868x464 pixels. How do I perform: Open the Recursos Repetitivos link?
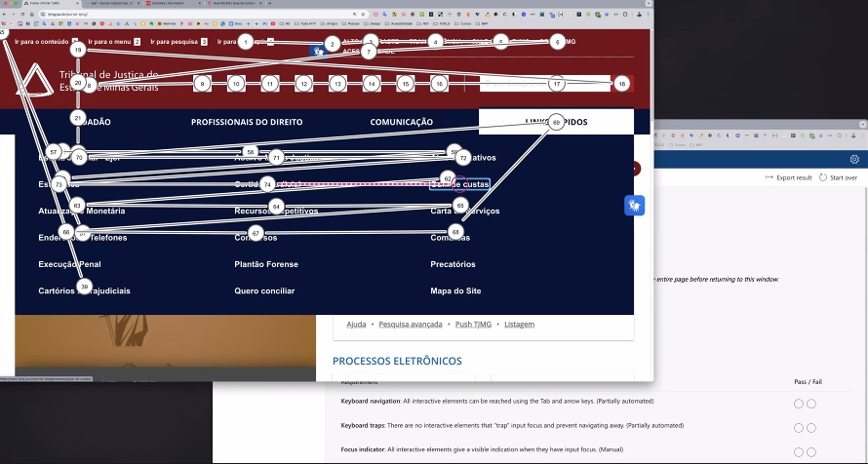[x=276, y=211]
